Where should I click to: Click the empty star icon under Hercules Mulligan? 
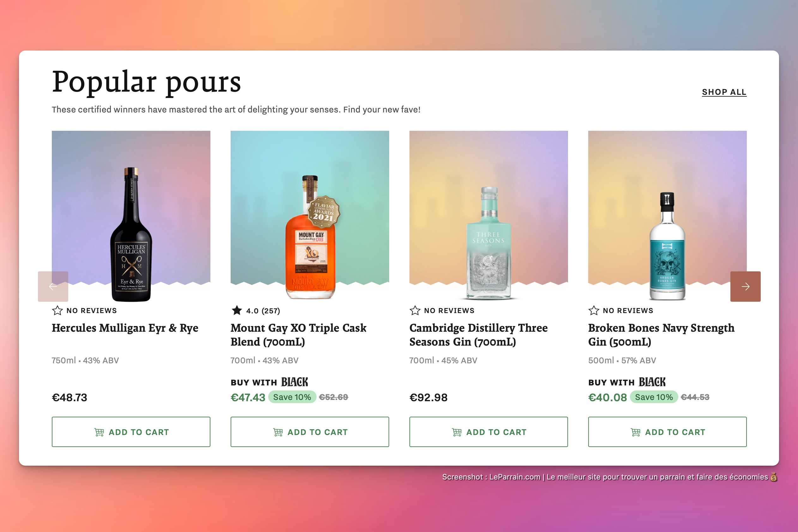pos(57,311)
